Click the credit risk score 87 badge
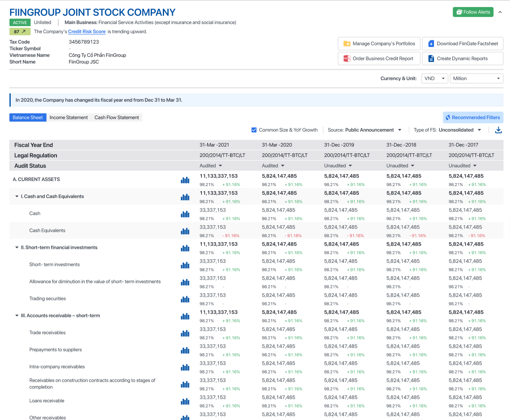The width and height of the screenshot is (510, 420). pyautogui.click(x=20, y=32)
